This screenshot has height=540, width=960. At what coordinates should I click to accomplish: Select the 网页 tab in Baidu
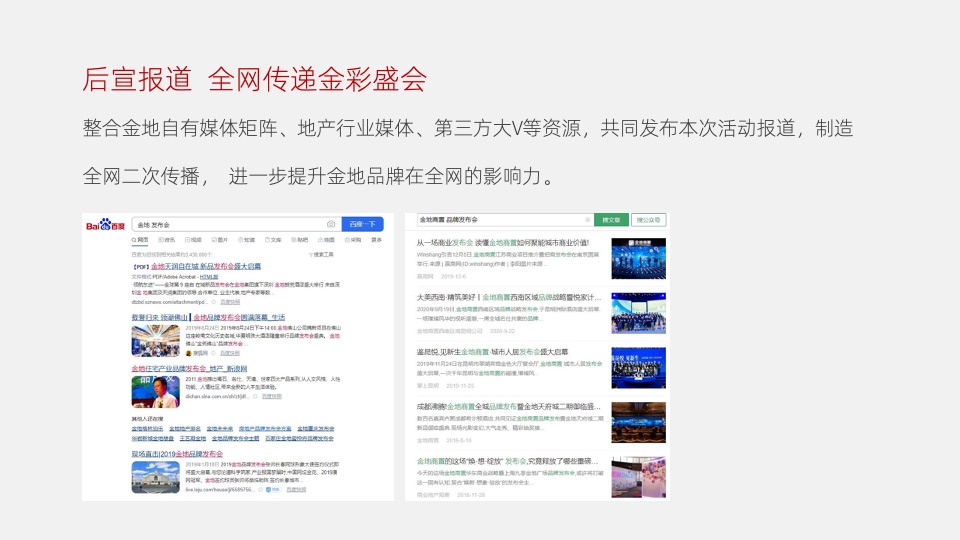click(140, 240)
